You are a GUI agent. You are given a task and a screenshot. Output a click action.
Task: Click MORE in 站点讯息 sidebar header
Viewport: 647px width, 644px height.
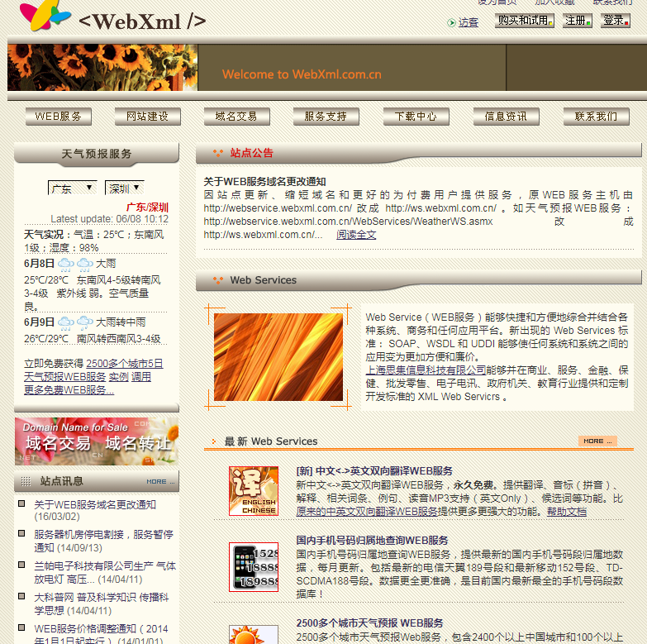click(x=160, y=481)
